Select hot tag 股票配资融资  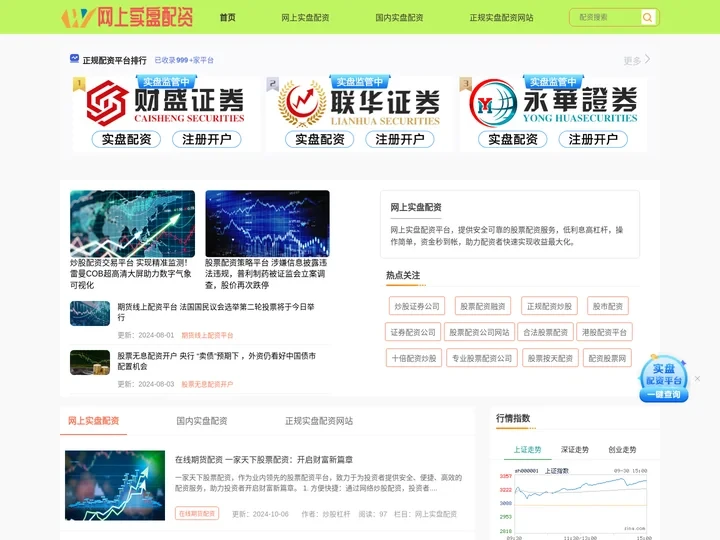click(483, 306)
